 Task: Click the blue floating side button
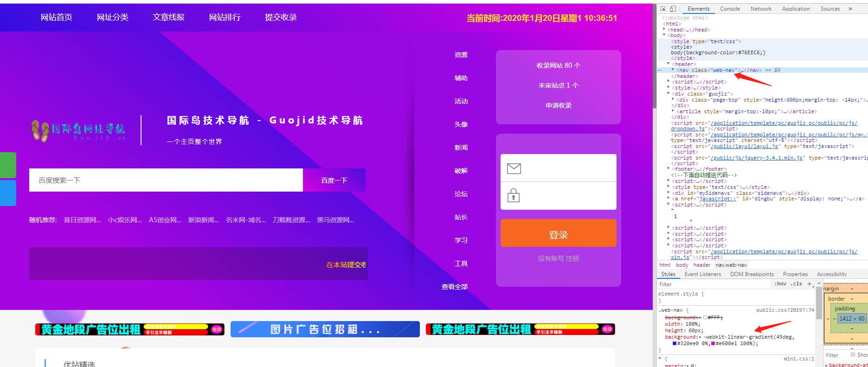pyautogui.click(x=8, y=193)
